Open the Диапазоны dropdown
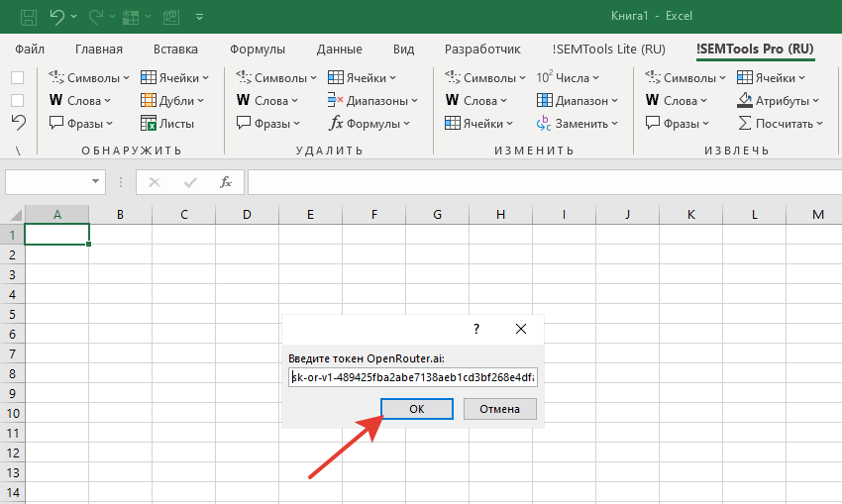 (x=372, y=100)
